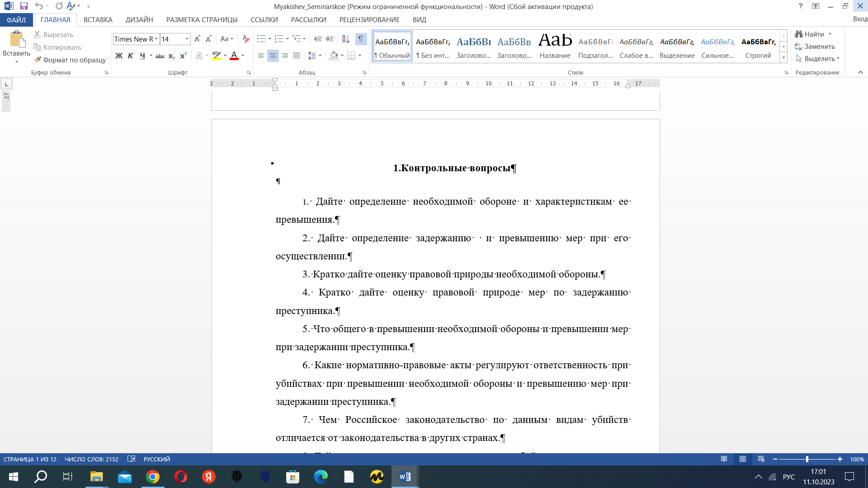The height and width of the screenshot is (488, 868).
Task: Open Help question mark icon
Action: tap(801, 6)
